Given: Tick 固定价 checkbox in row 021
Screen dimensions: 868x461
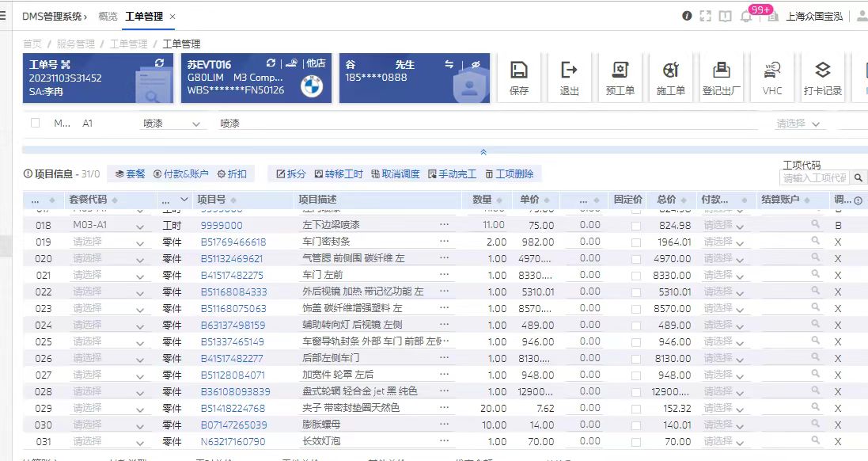Looking at the screenshot, I should [x=636, y=276].
